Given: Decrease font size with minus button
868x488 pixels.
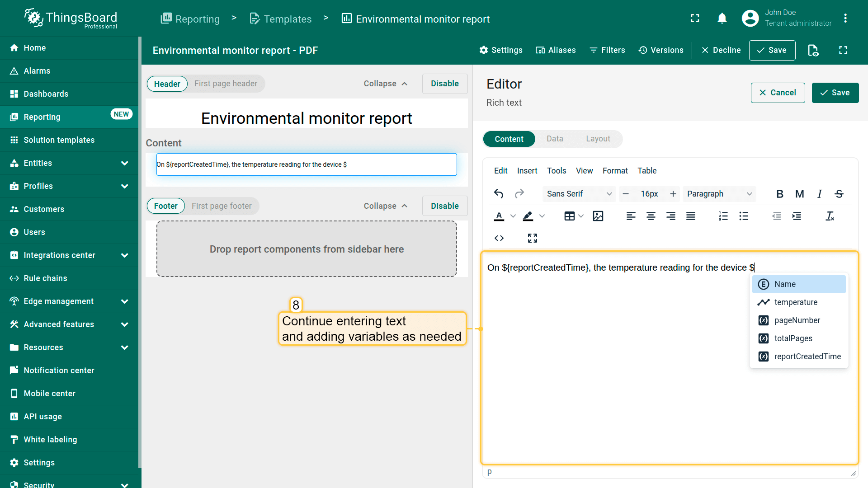Looking at the screenshot, I should 626,194.
